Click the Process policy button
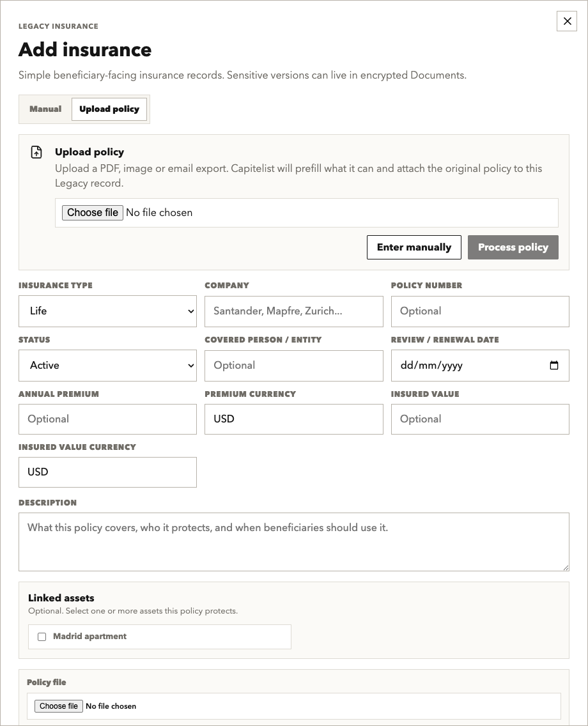This screenshot has width=588, height=726. pyautogui.click(x=513, y=247)
